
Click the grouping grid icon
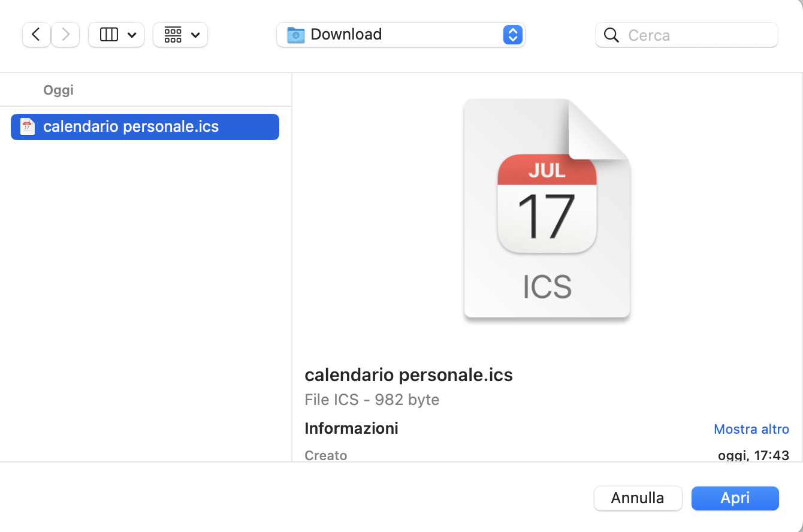pyautogui.click(x=173, y=35)
